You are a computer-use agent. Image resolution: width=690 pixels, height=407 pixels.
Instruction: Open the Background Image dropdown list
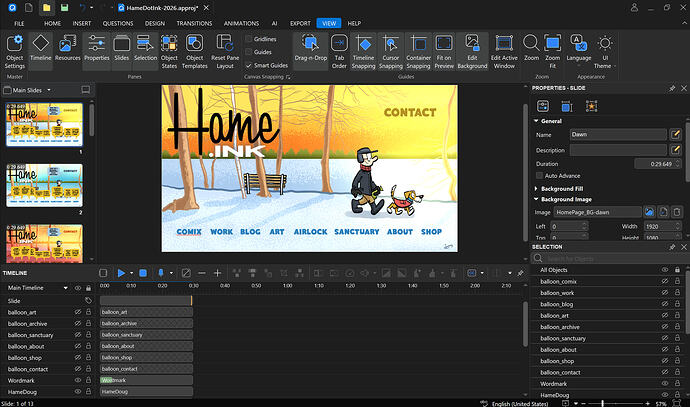point(598,212)
